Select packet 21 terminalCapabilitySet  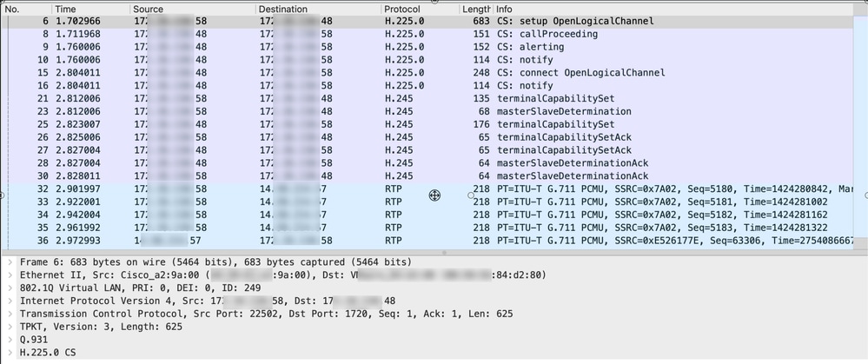point(427,98)
